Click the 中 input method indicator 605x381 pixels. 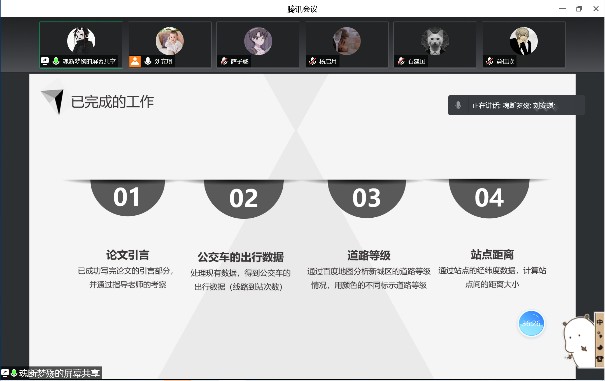[x=600, y=322]
